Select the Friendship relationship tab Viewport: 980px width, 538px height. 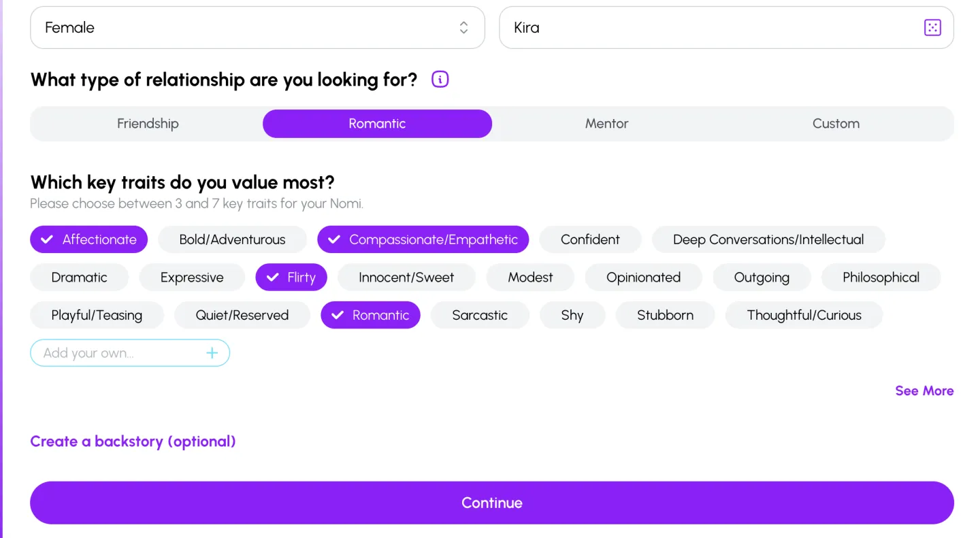(x=148, y=124)
